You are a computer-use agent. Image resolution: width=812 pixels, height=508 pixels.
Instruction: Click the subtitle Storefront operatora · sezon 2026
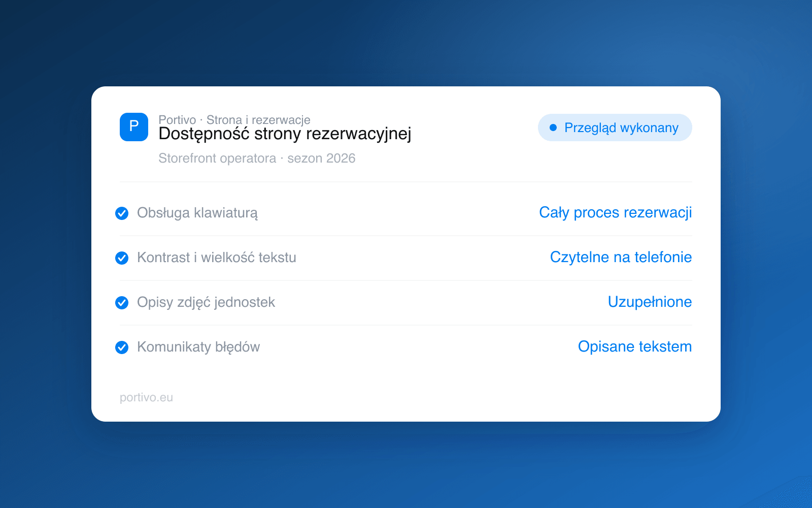[x=257, y=158]
